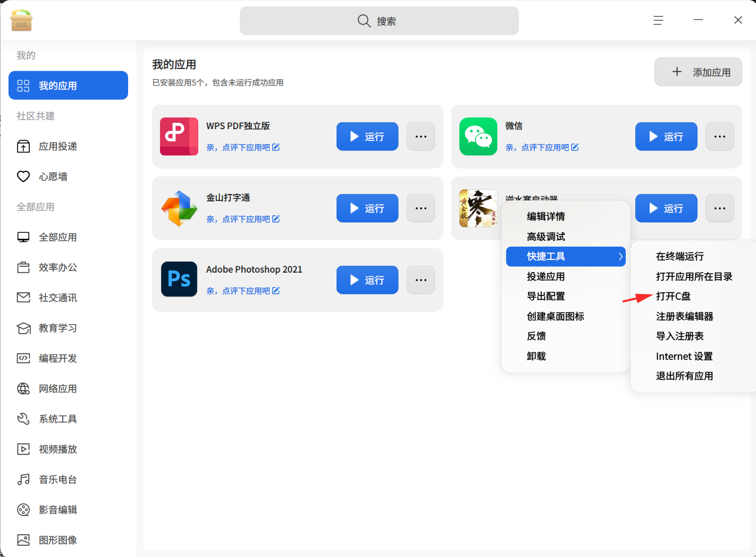Click the Adobe Photoshop 2021 icon
The width and height of the screenshot is (756, 557).
point(179,279)
